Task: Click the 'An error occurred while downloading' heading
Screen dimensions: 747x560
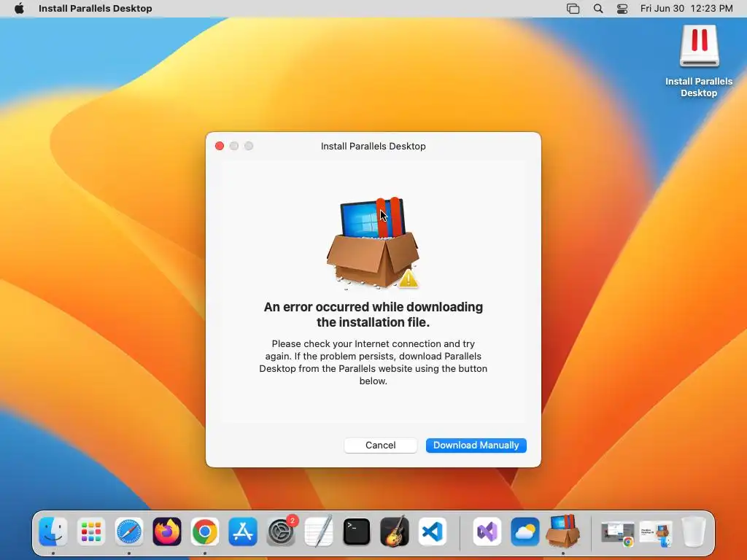Action: click(373, 314)
